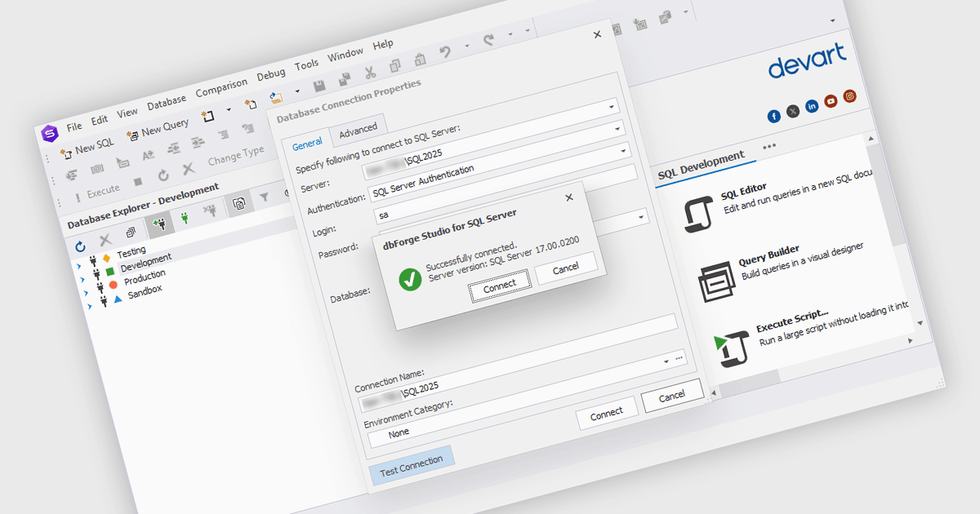Open the File menu

point(74,126)
